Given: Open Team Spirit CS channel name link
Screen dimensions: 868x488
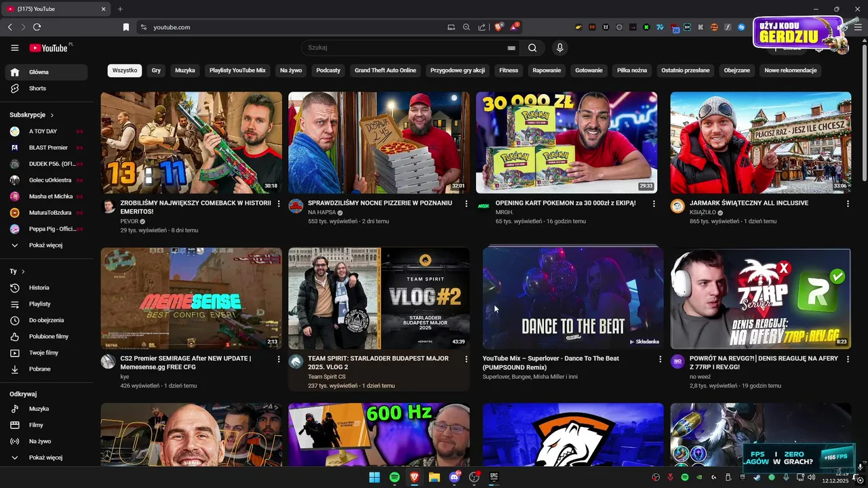Looking at the screenshot, I should 327,376.
